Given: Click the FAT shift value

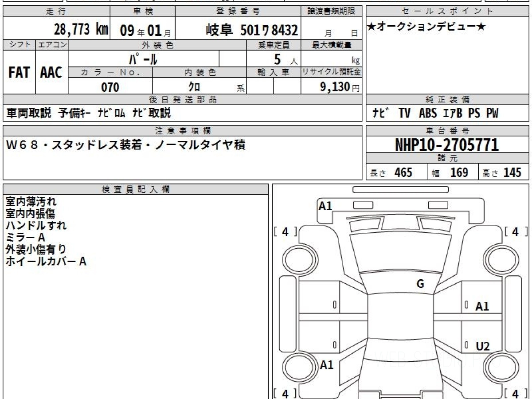Looking at the screenshot, I should click(x=19, y=73).
